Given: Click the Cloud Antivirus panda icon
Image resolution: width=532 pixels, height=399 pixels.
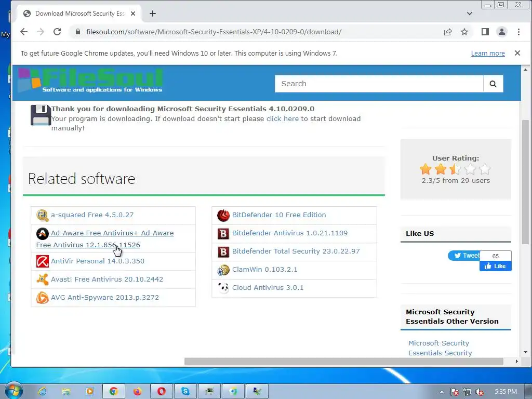Looking at the screenshot, I should 223,288.
